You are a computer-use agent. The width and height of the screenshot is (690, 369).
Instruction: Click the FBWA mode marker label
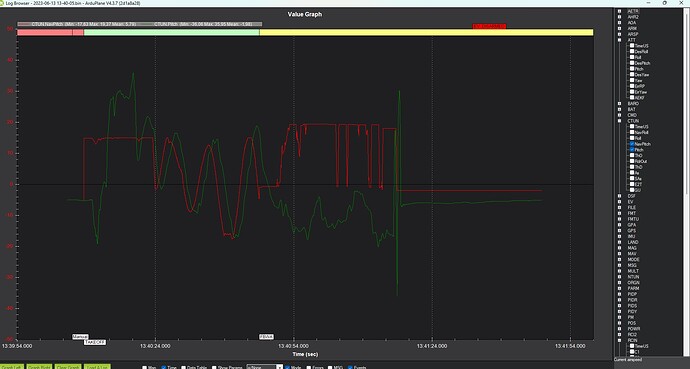[266, 336]
